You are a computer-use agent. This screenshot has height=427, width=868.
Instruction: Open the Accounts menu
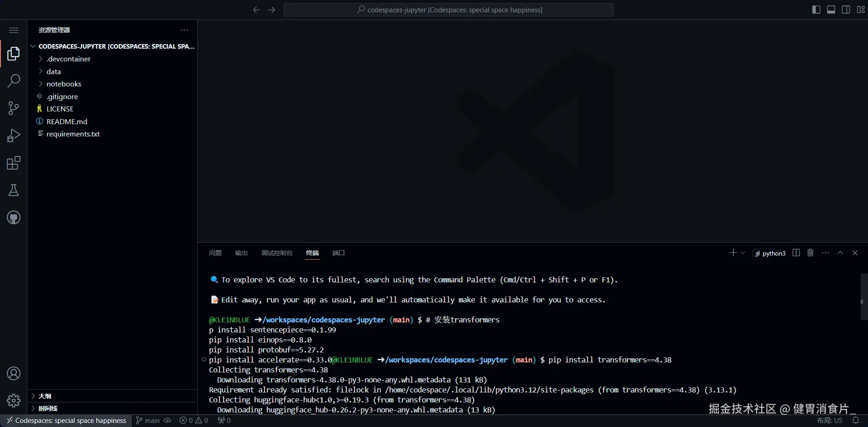14,373
